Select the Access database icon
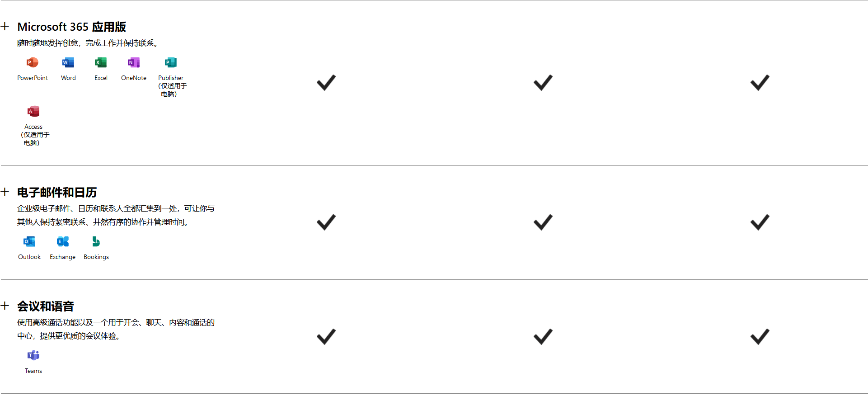The image size is (868, 396). pos(33,111)
